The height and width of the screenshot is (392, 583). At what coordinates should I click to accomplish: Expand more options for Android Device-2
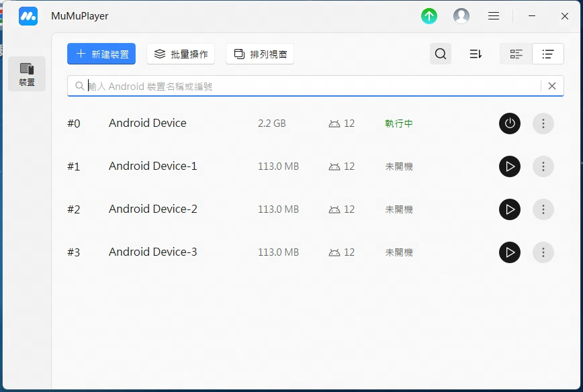pos(543,209)
